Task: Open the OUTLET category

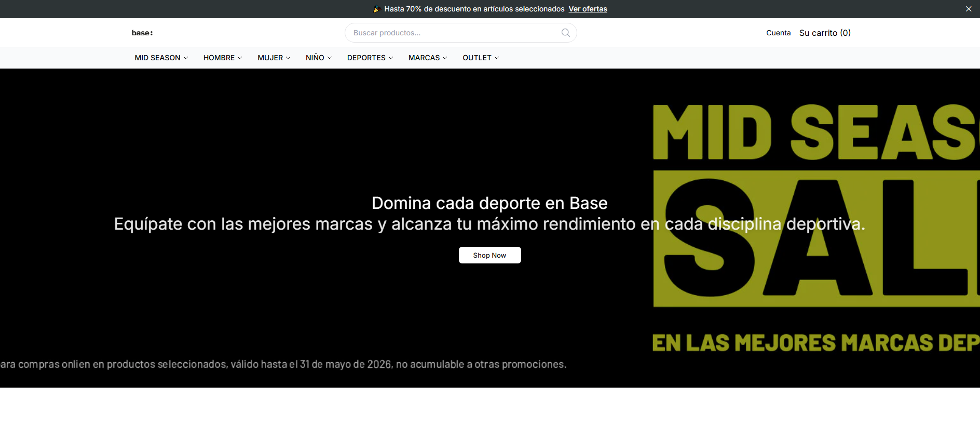Action: pos(477,58)
